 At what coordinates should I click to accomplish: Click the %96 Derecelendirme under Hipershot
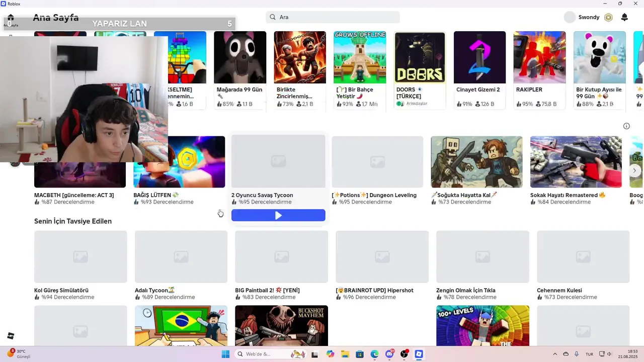[x=369, y=297]
